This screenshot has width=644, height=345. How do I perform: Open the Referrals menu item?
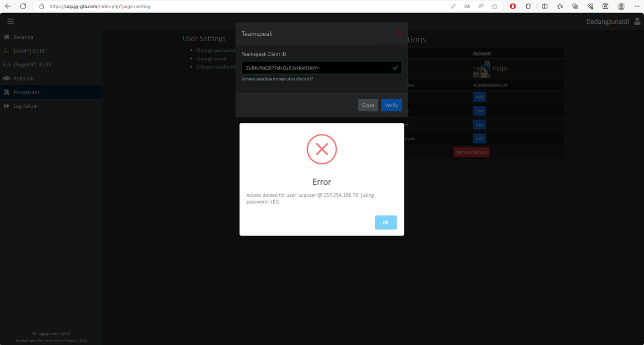pyautogui.click(x=51, y=79)
